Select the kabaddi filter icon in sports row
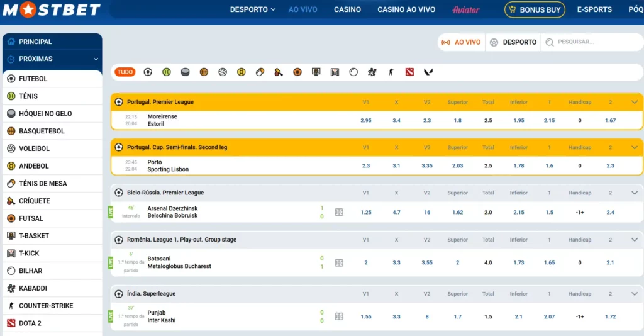This screenshot has height=336, width=644. click(x=372, y=72)
